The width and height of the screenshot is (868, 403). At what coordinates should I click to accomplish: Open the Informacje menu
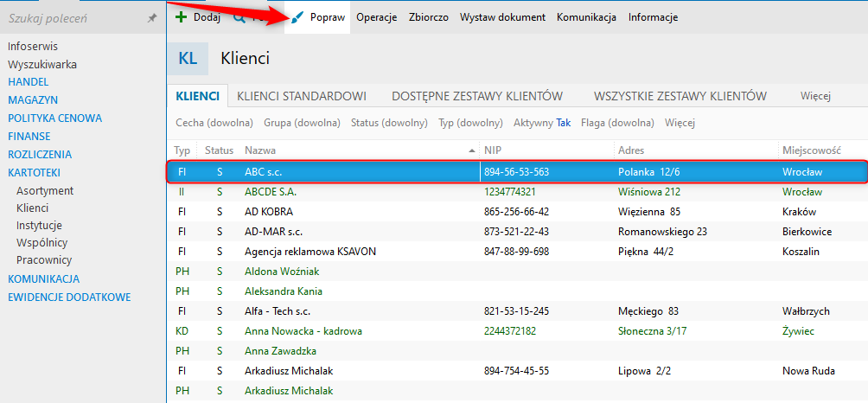(654, 17)
